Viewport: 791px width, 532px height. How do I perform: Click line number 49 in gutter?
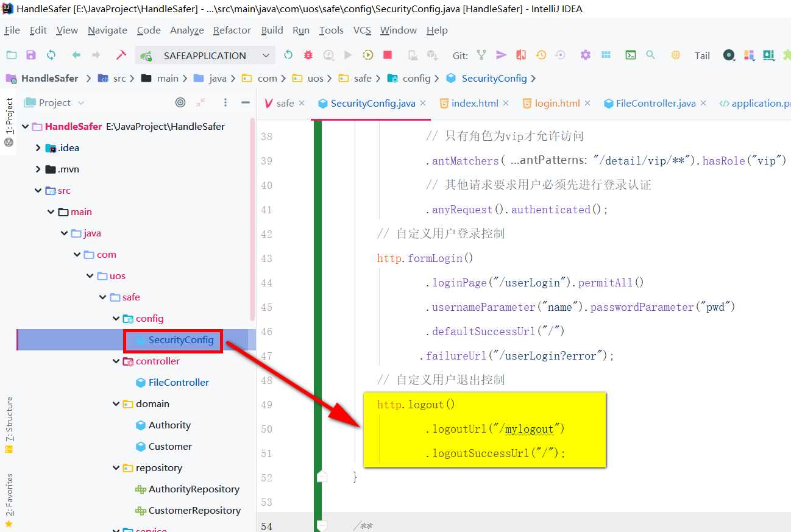(266, 405)
